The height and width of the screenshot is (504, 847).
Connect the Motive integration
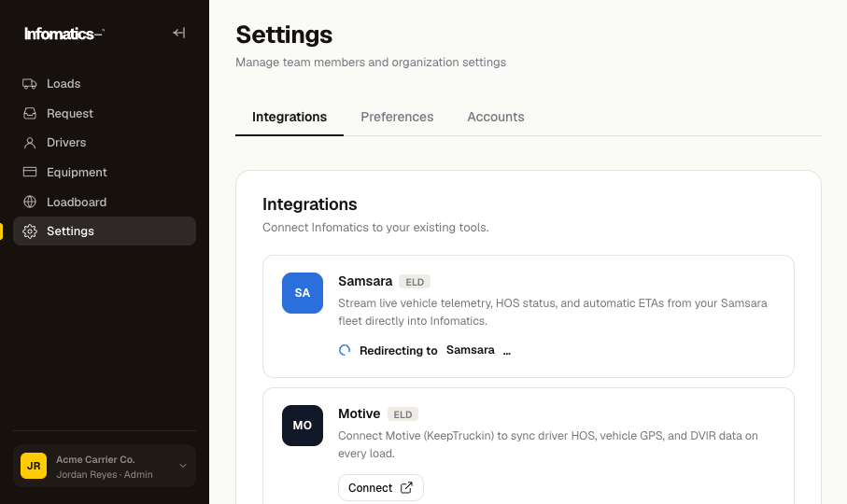click(x=381, y=488)
